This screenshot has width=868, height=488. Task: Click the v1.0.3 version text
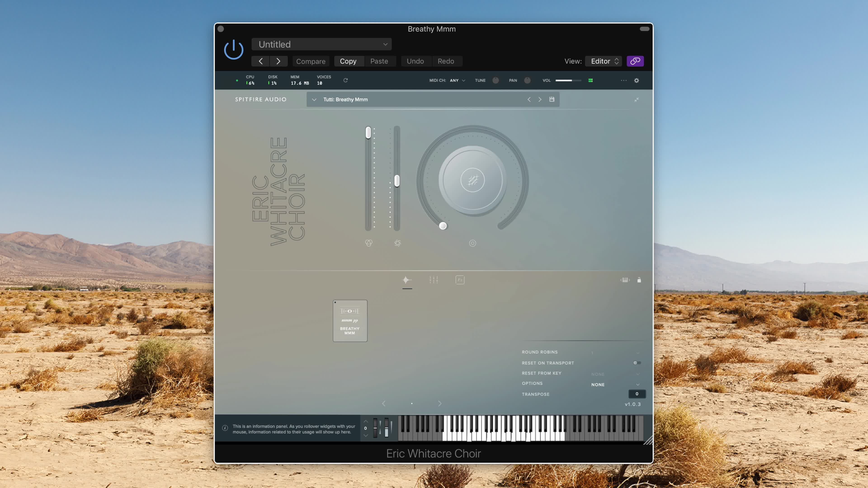pyautogui.click(x=633, y=404)
